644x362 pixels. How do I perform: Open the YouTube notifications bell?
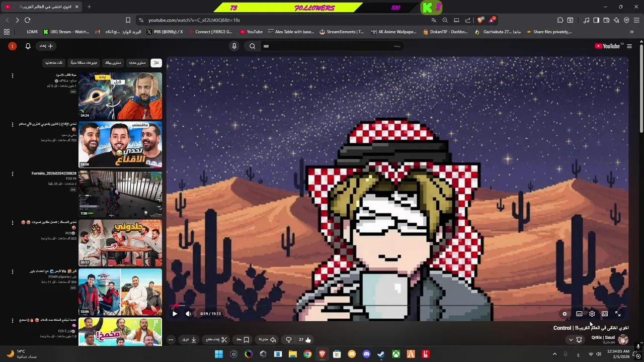click(28, 46)
